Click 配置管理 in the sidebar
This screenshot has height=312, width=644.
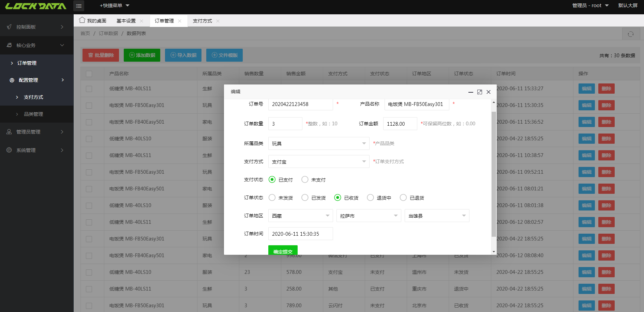tap(36, 80)
